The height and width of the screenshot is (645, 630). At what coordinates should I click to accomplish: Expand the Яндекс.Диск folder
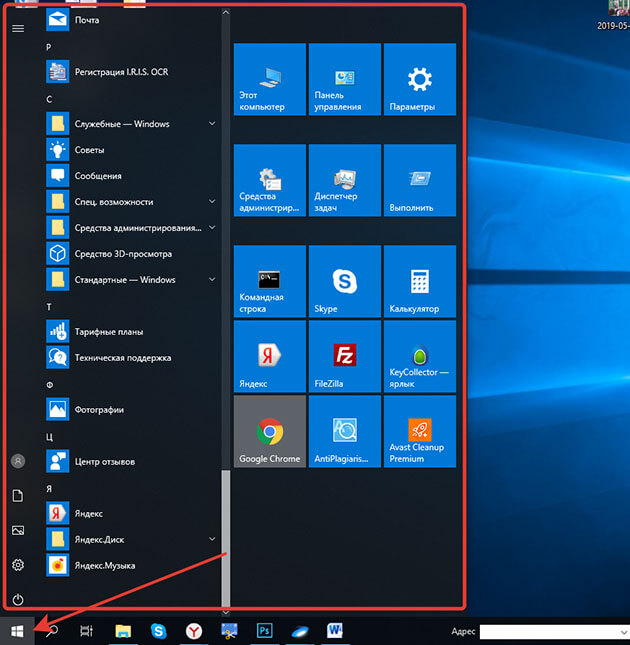pyautogui.click(x=212, y=539)
